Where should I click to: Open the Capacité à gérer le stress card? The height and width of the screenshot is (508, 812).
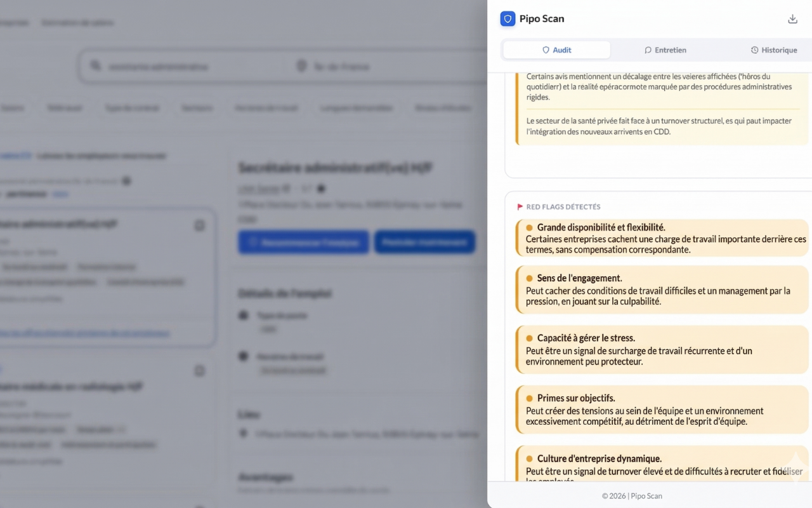coord(662,350)
